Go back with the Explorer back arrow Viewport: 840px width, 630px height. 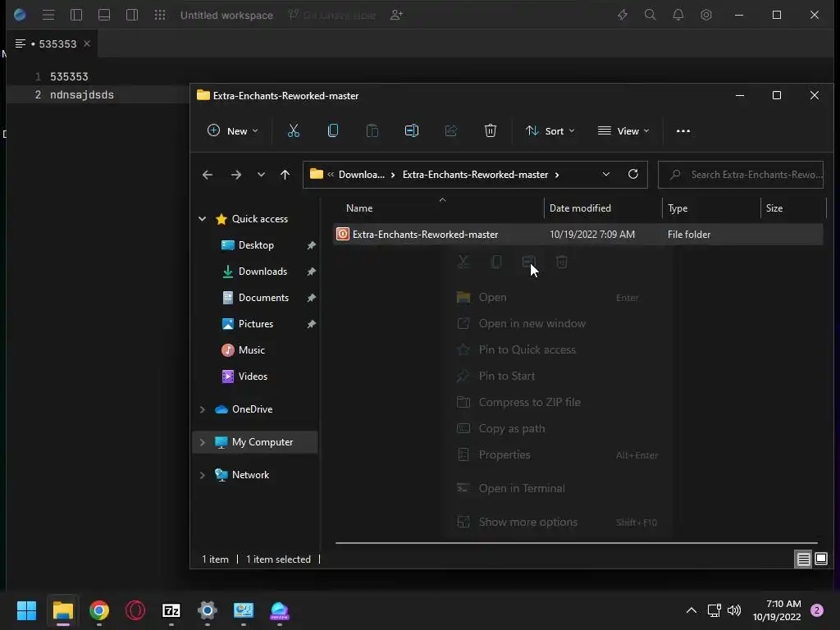[208, 175]
